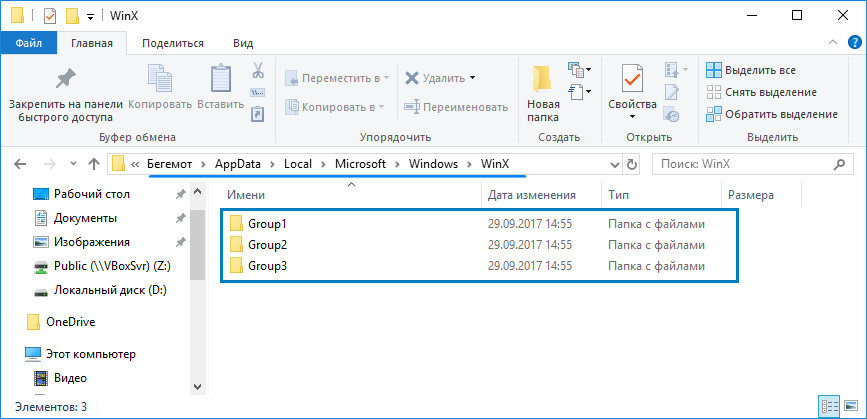
Task: Expand the Свойства dropdown arrow
Action: [633, 116]
